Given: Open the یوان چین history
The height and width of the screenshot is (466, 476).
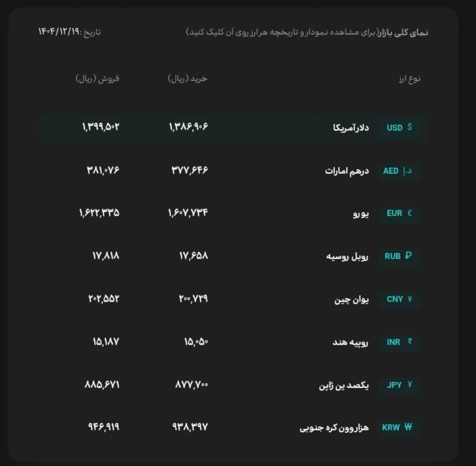Looking at the screenshot, I should click(351, 299).
